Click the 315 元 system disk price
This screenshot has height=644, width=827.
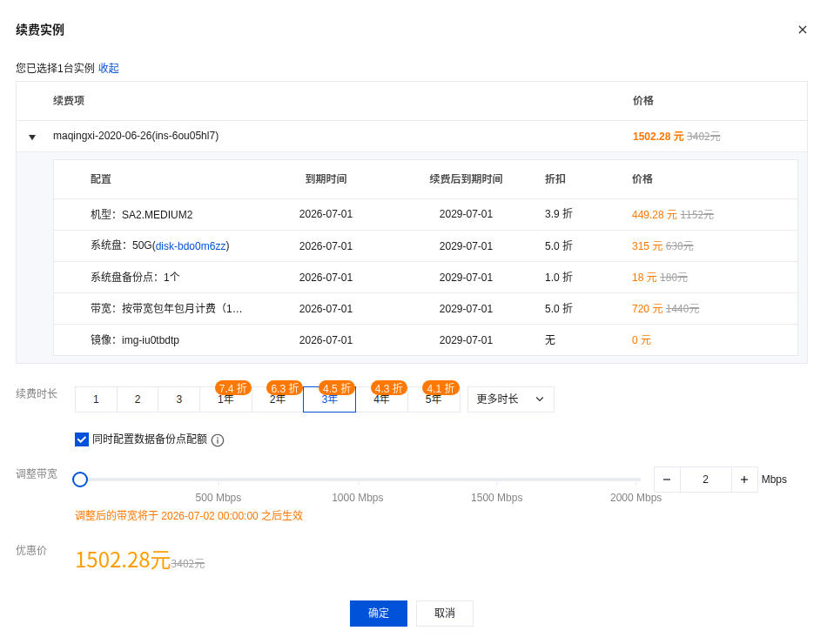[x=647, y=245]
